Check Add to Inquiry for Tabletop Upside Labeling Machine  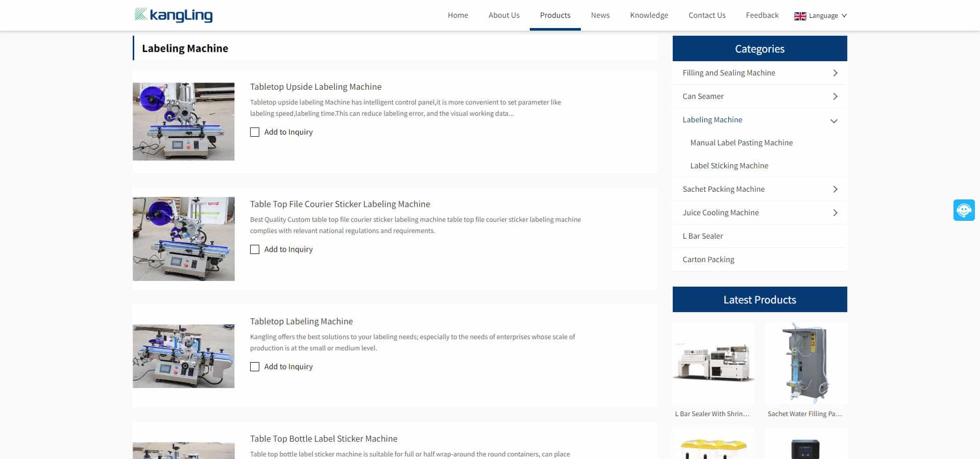pos(255,132)
